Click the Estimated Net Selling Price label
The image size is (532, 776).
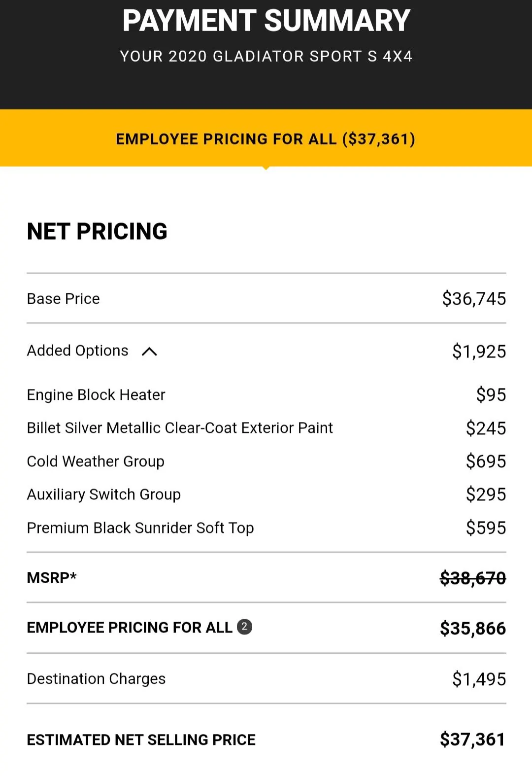click(141, 740)
